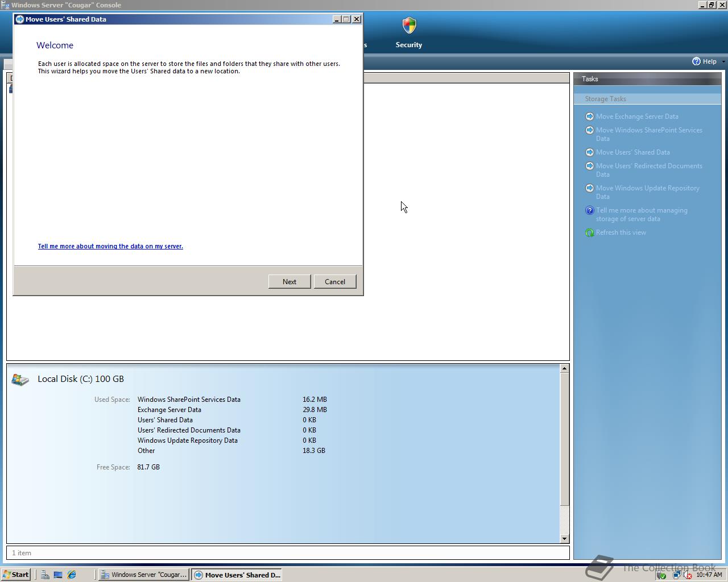Screen dimensions: 728x582
Task: Open the Security section shield icon
Action: point(409,26)
